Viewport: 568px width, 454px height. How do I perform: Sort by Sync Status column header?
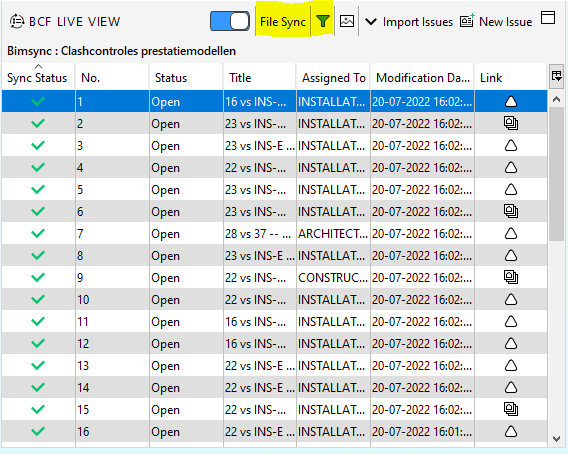[x=38, y=76]
